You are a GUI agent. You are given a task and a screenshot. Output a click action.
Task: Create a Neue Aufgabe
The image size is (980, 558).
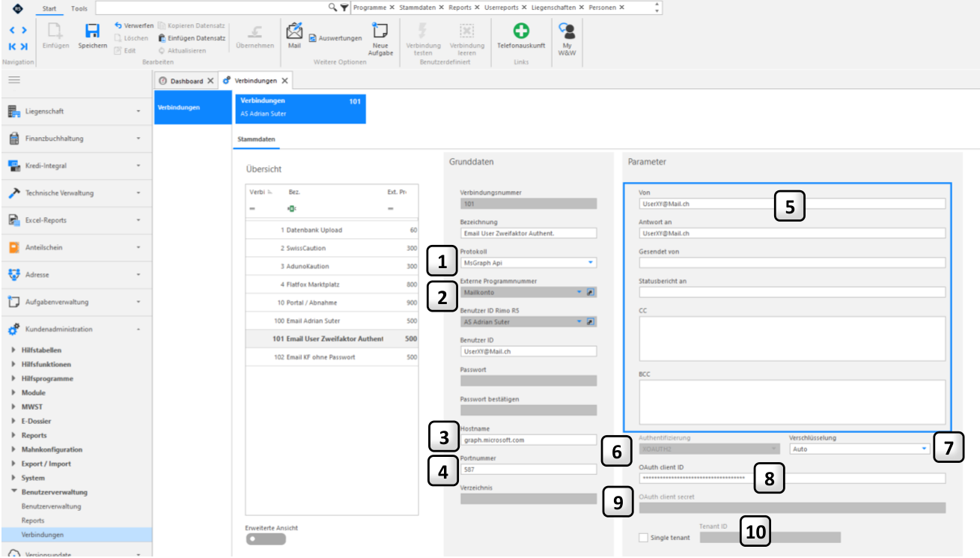[x=380, y=38]
